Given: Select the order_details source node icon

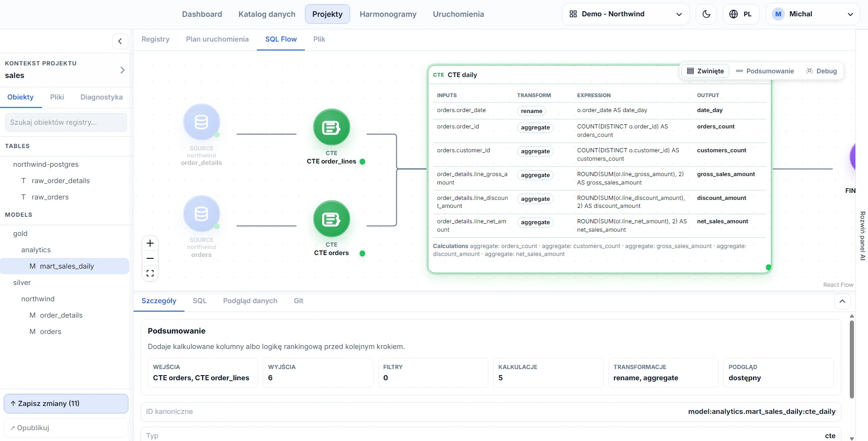Looking at the screenshot, I should point(201,122).
